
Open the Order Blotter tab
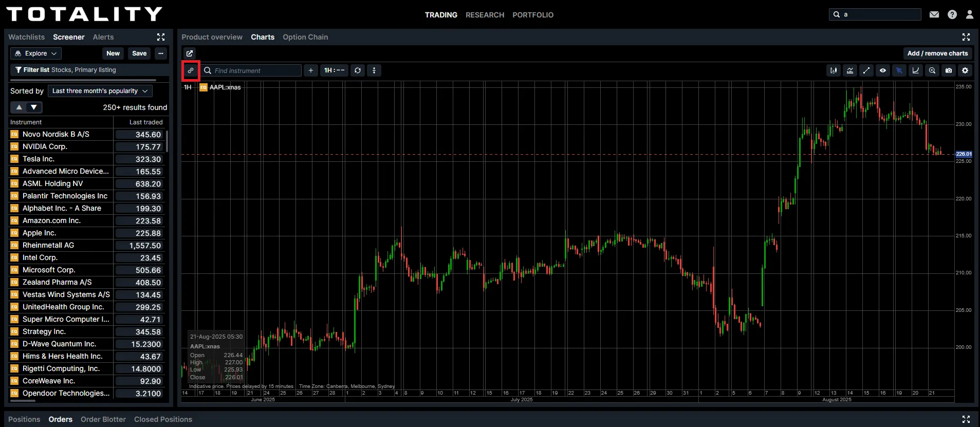coord(103,419)
